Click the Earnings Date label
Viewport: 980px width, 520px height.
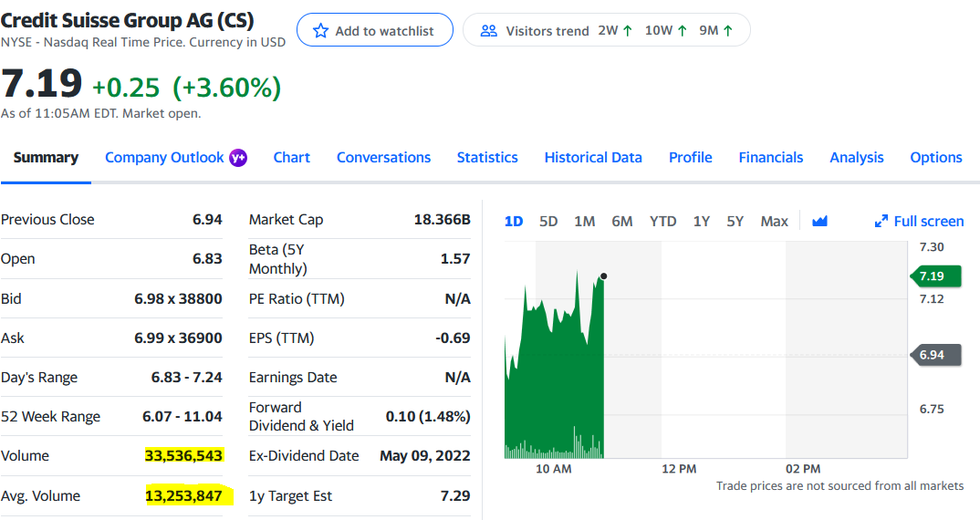pyautogui.click(x=293, y=378)
